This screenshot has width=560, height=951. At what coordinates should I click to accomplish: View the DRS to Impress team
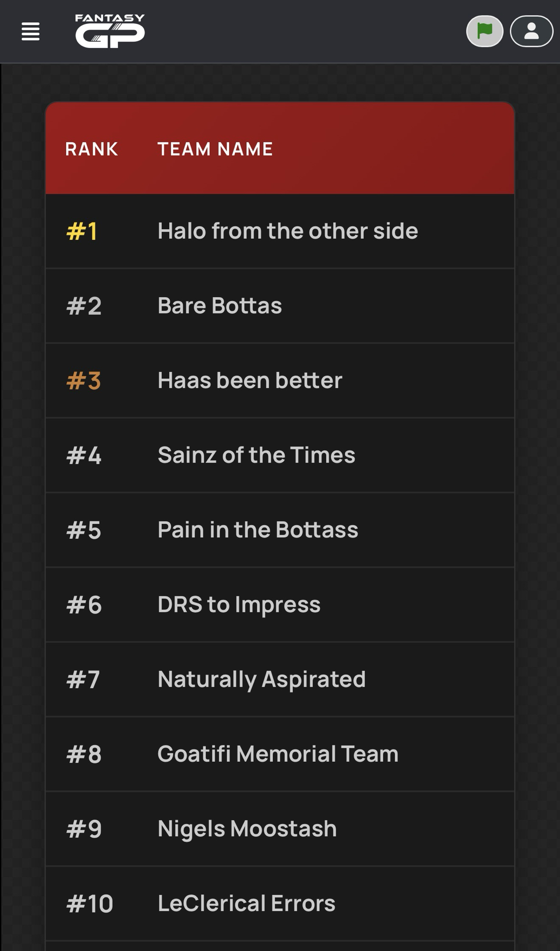pos(239,604)
